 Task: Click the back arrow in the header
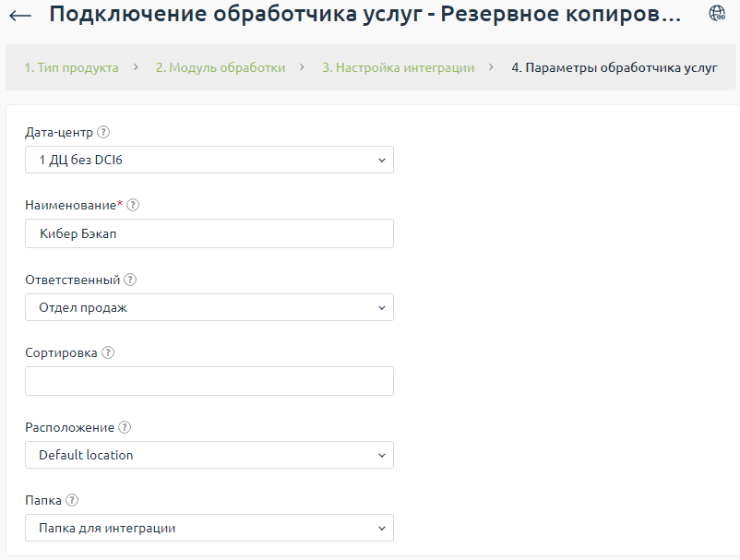[19, 16]
